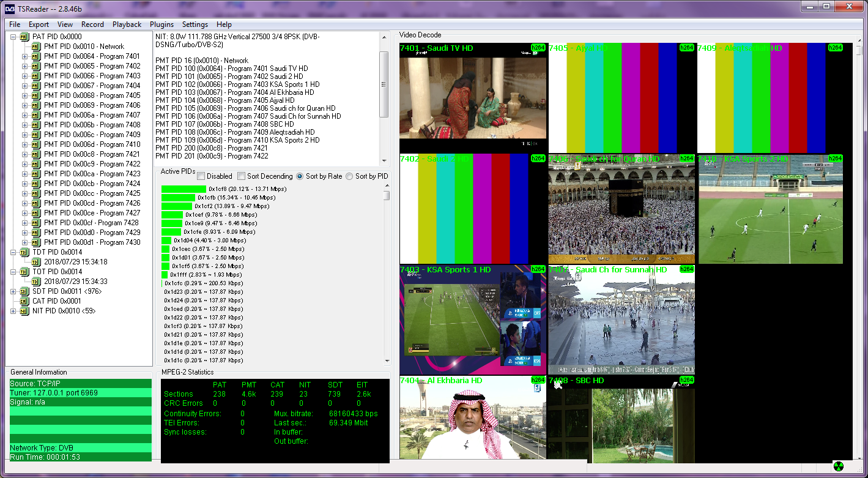
Task: Click the NIT icon beside NIT PID 0x0010
Action: [24, 311]
